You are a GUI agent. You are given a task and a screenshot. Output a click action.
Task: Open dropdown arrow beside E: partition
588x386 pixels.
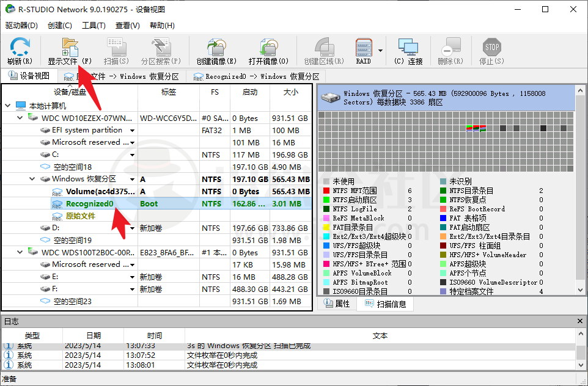[x=133, y=277]
